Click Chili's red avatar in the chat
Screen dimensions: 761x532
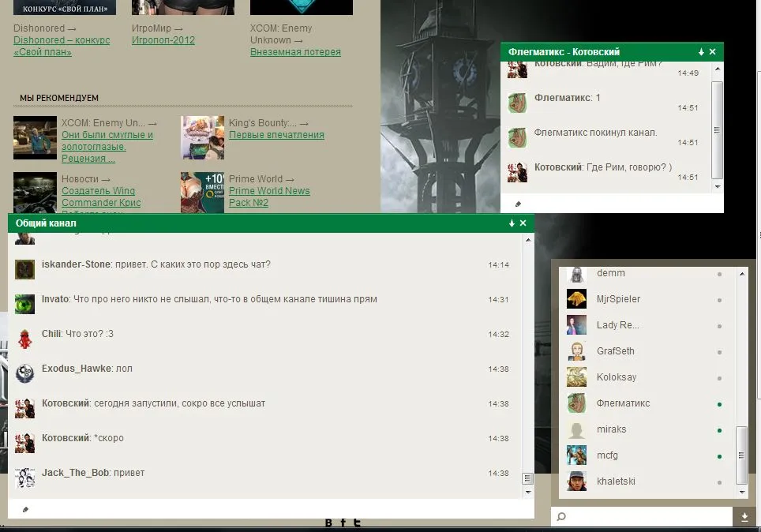point(24,339)
